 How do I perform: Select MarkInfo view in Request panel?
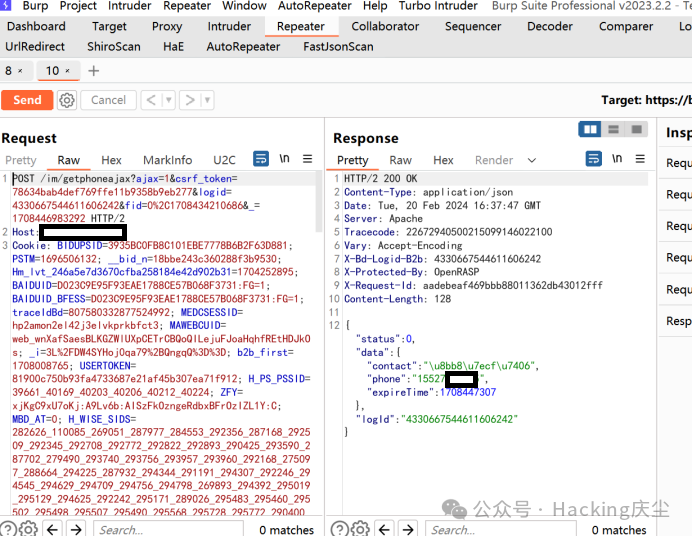point(167,160)
